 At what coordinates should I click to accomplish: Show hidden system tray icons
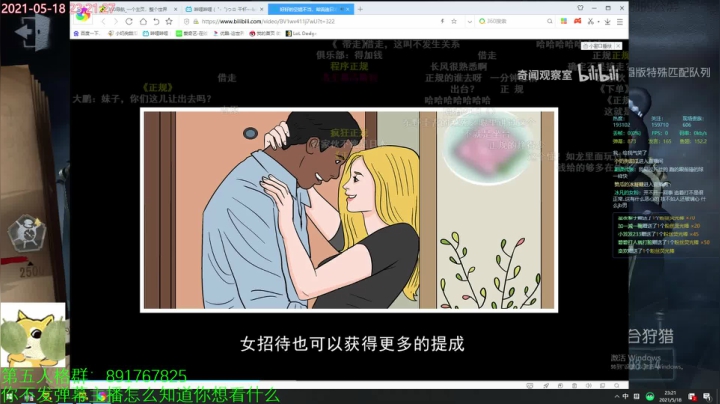616,396
